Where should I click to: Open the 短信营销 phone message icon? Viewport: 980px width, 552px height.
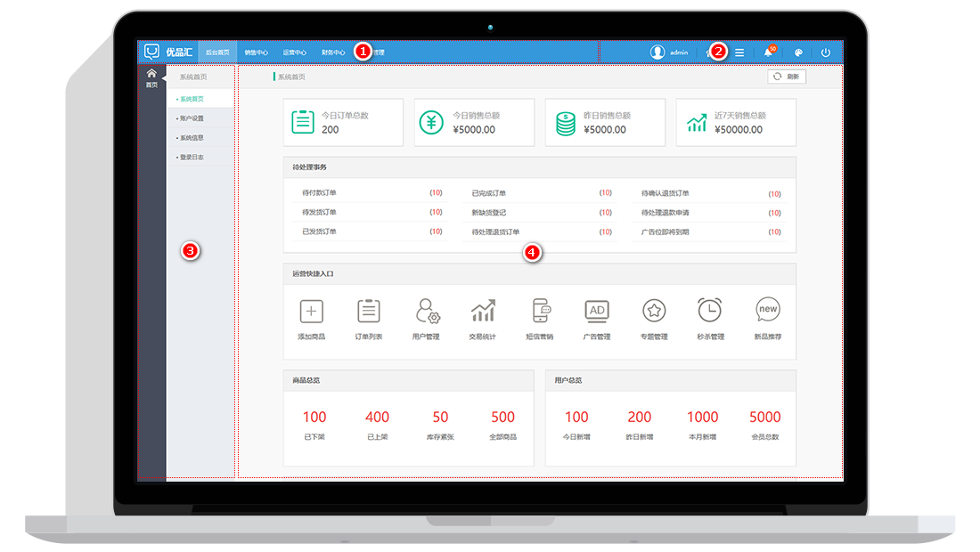[541, 311]
